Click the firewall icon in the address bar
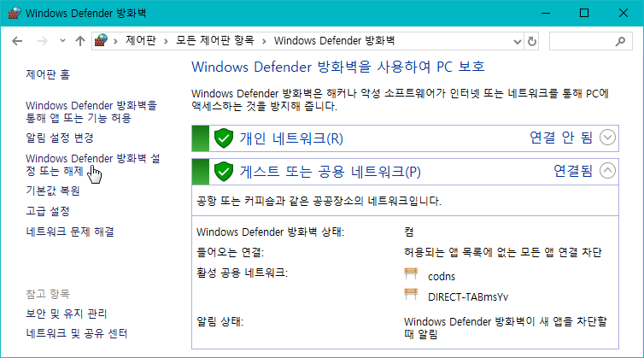The width and height of the screenshot is (644, 358). [x=101, y=41]
